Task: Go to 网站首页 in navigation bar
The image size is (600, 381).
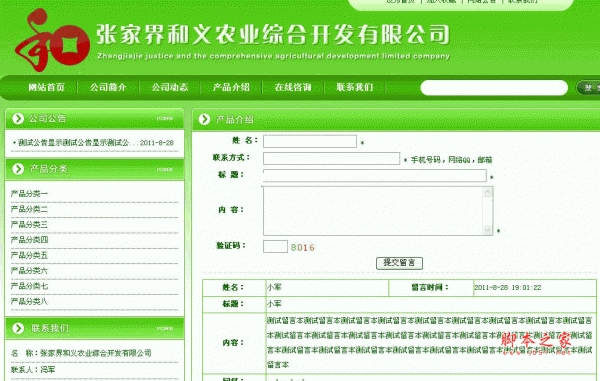Action: click(x=46, y=87)
